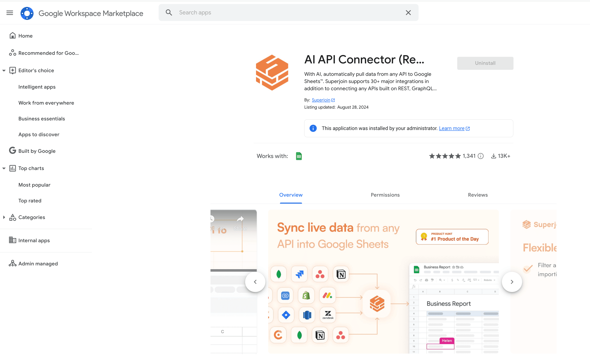
Task: Select the Permissions tab
Action: [385, 195]
